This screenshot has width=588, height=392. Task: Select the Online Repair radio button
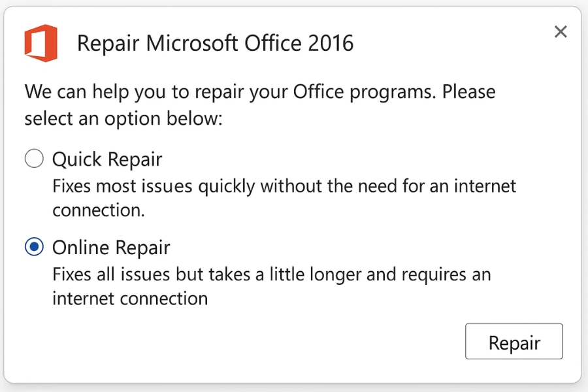[34, 247]
